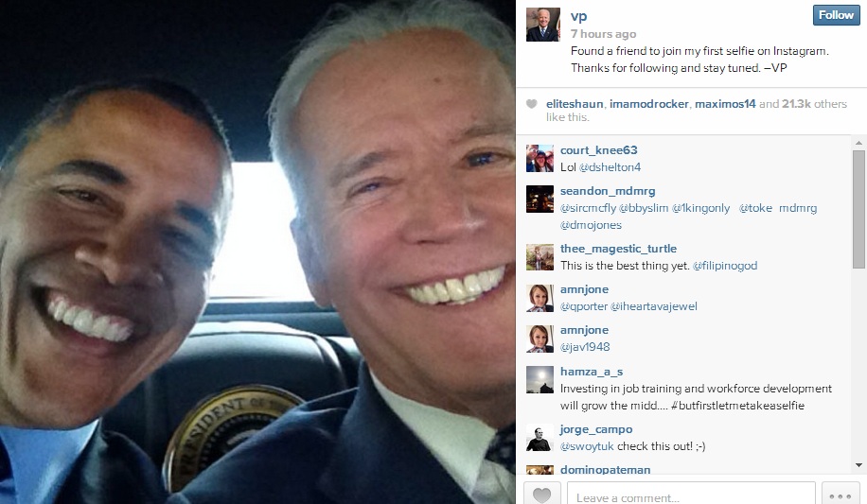Click the heart like button below comments

click(x=541, y=495)
